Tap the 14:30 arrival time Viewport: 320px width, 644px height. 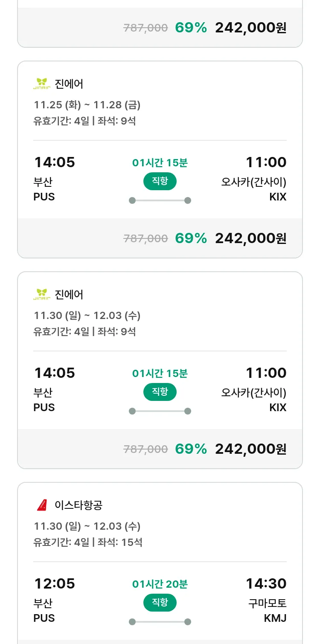click(266, 583)
